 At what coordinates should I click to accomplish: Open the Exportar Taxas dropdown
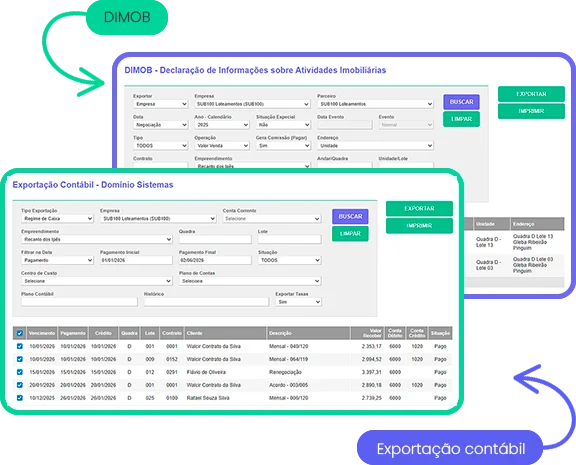click(x=298, y=302)
